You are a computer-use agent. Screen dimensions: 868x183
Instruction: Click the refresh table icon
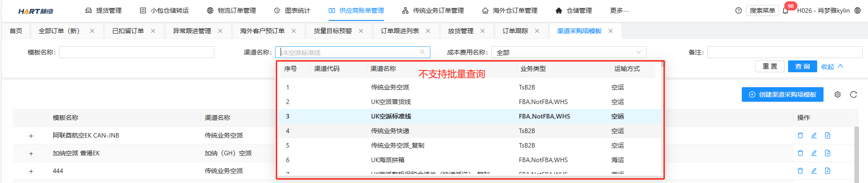853,94
